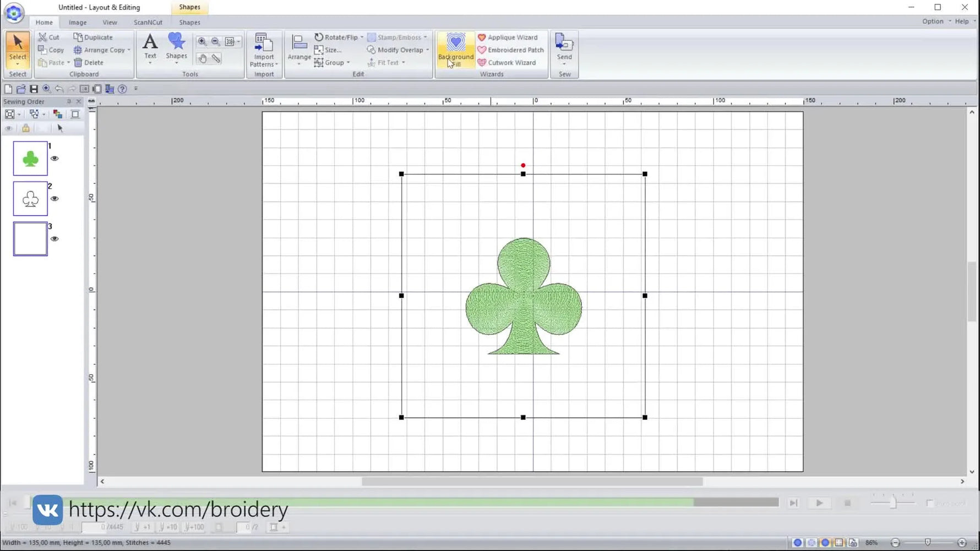Expand Arrange Copy dropdown
The image size is (980, 551).
[x=129, y=50]
